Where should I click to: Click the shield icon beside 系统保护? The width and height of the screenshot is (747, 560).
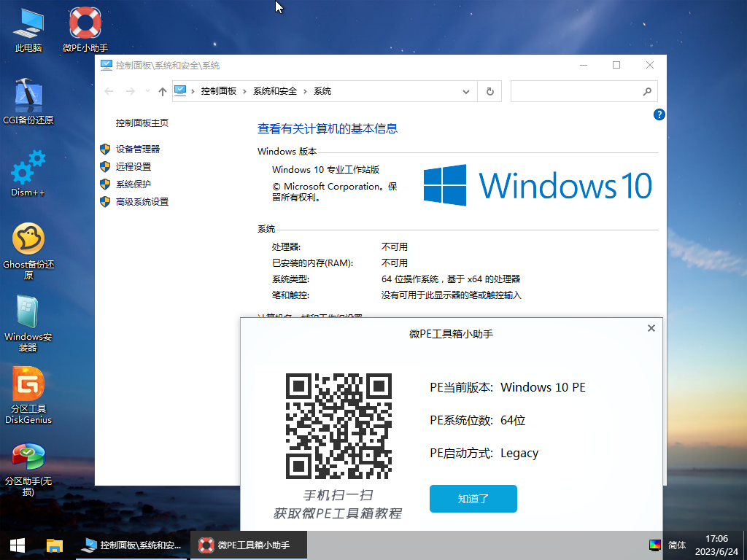click(105, 184)
